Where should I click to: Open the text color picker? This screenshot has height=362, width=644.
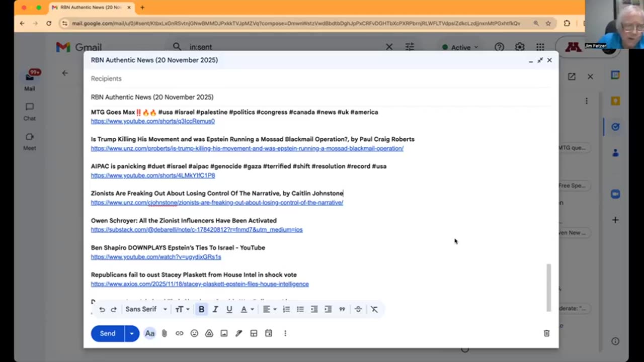pyautogui.click(x=246, y=309)
